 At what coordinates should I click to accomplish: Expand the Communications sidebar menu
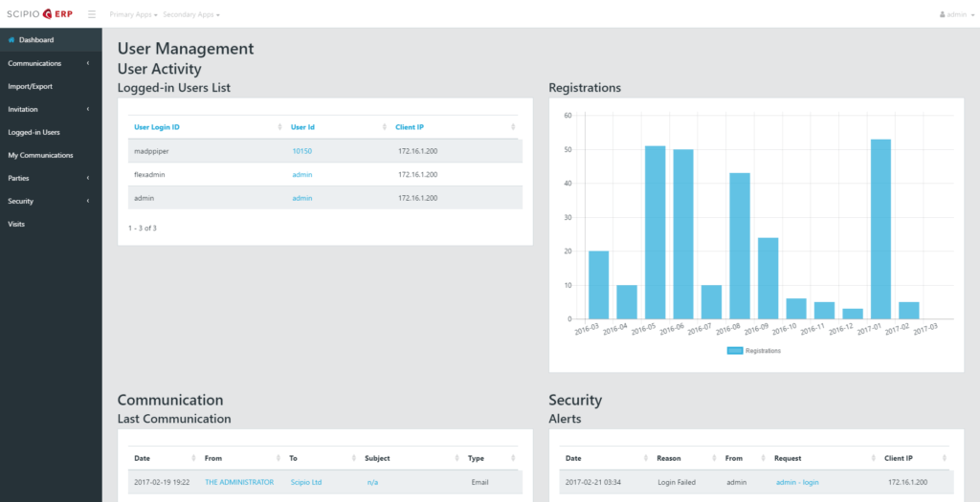click(50, 63)
